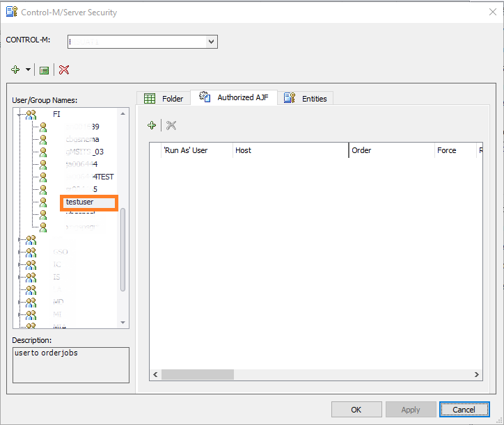Click the Order column header
Screen dimensions: 504x425
pyautogui.click(x=391, y=150)
